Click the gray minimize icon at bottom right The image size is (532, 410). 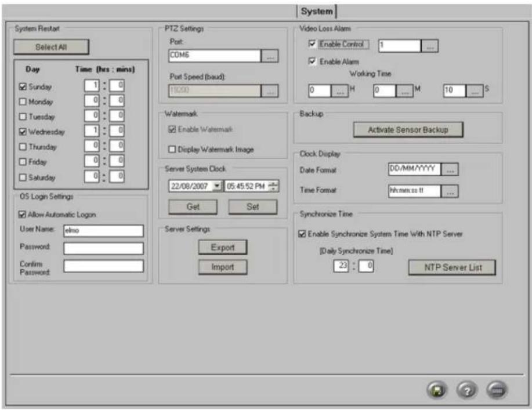pos(497,390)
